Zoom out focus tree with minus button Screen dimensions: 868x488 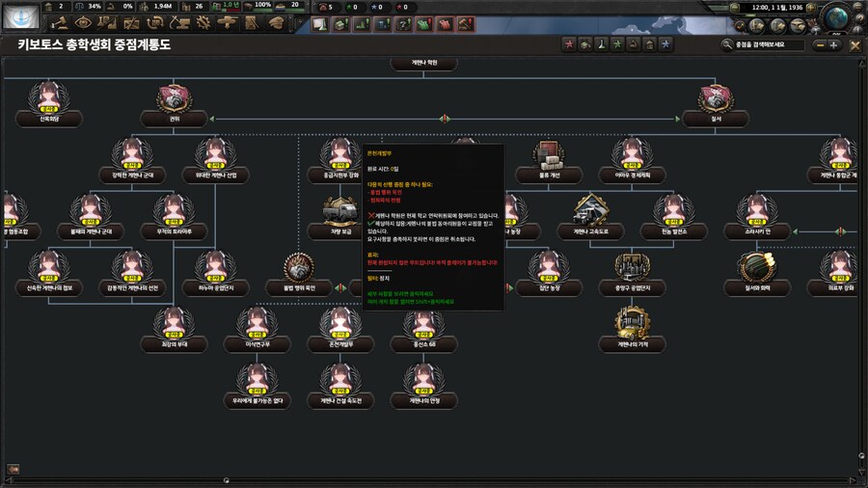(x=820, y=44)
